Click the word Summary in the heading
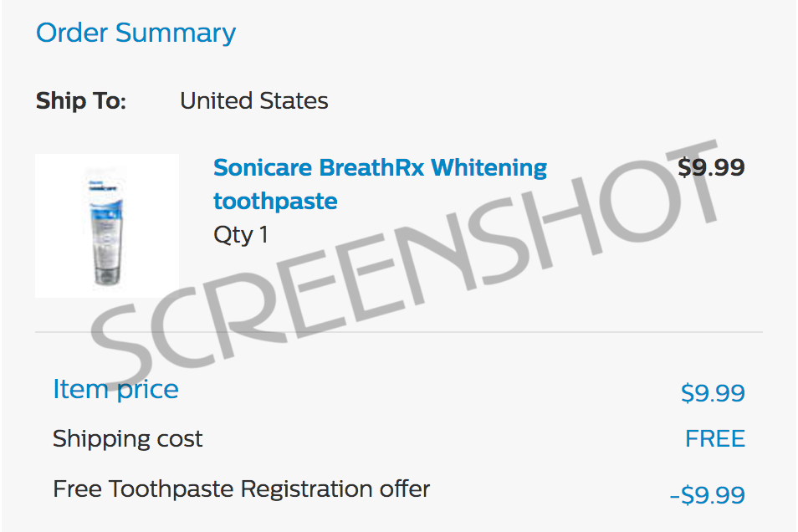This screenshot has height=532, width=798. tap(176, 33)
